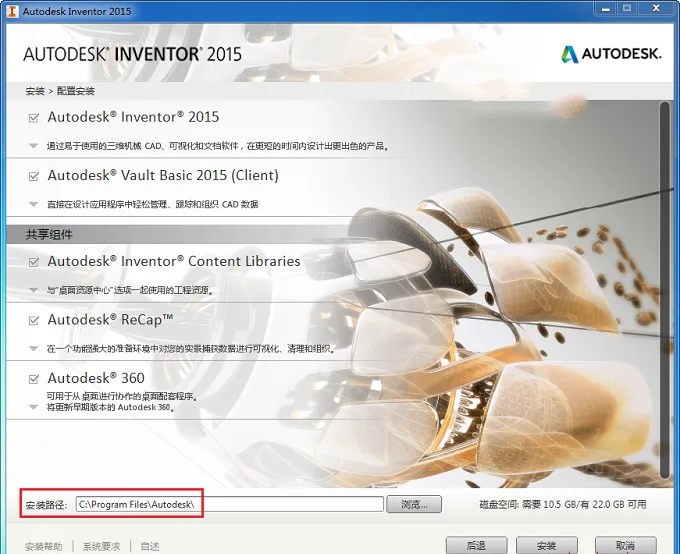Viewport: 680px width, 554px height.
Task: Click the 安装 install button
Action: pyautogui.click(x=547, y=545)
